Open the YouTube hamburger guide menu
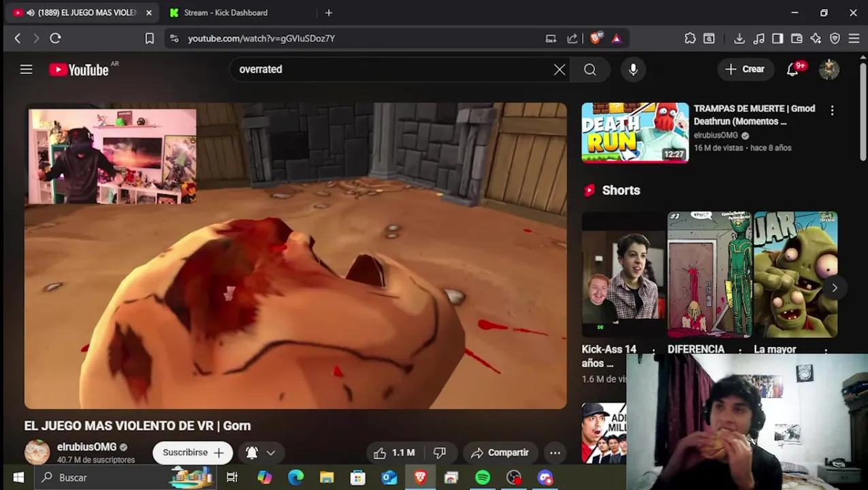Viewport: 868px width, 490px height. coord(26,69)
